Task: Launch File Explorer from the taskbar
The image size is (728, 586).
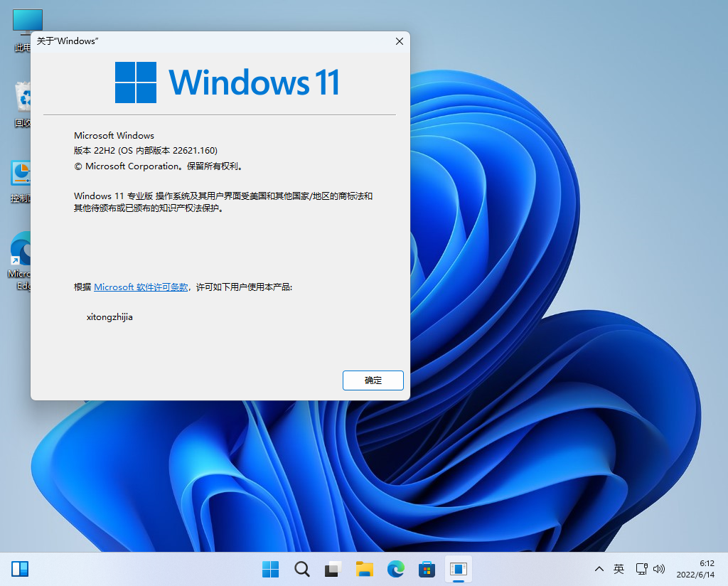Action: point(364,568)
